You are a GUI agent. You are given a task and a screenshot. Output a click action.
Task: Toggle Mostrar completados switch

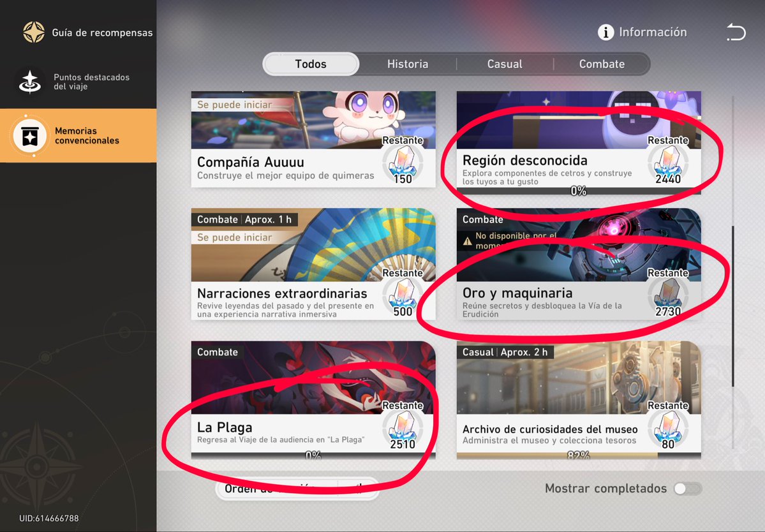[x=688, y=489]
